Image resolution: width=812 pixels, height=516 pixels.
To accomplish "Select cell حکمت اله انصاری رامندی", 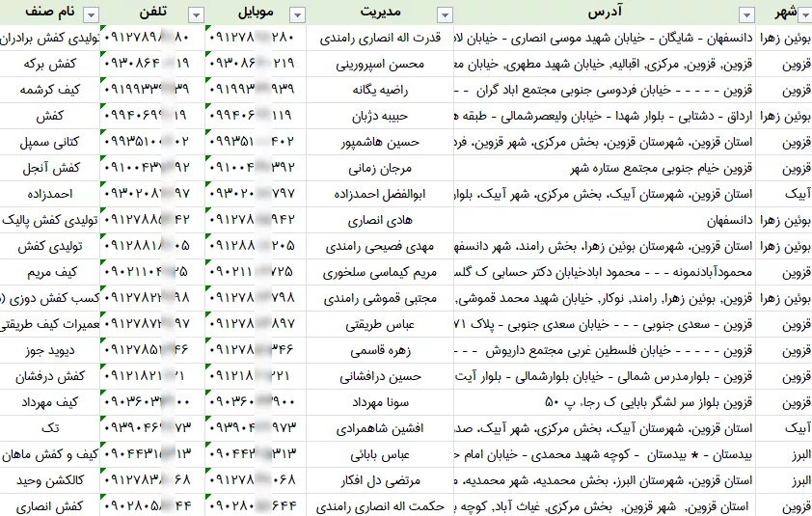I will tap(380, 505).
